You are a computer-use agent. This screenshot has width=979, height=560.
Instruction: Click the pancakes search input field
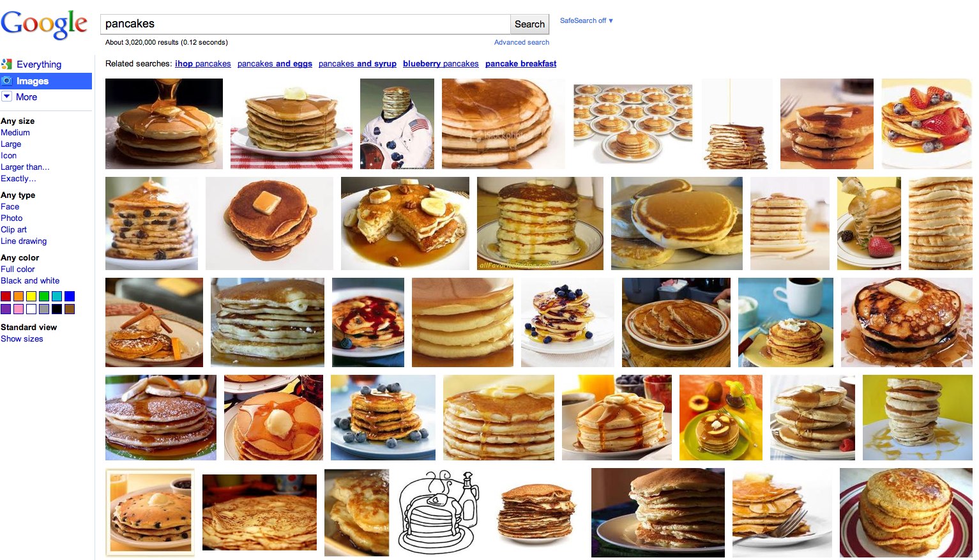point(305,24)
